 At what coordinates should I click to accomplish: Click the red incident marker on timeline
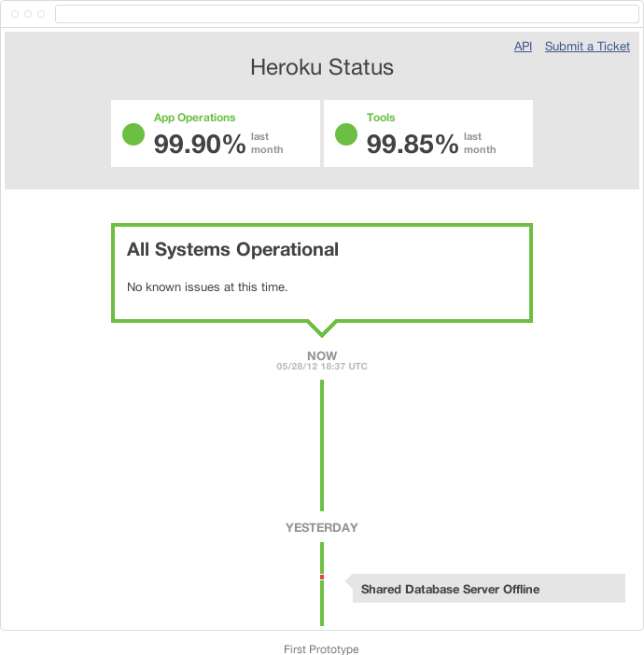click(x=322, y=577)
